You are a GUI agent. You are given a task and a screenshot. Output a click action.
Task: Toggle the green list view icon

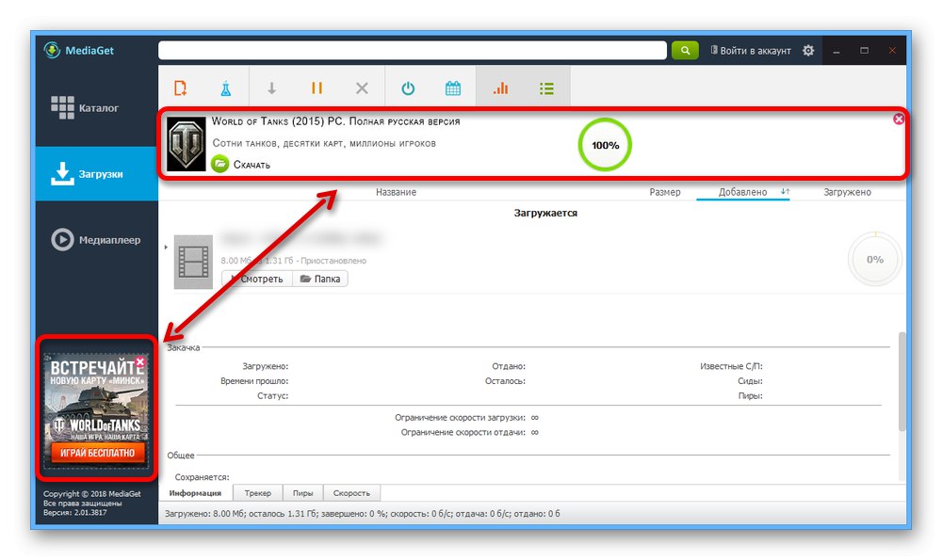546,88
